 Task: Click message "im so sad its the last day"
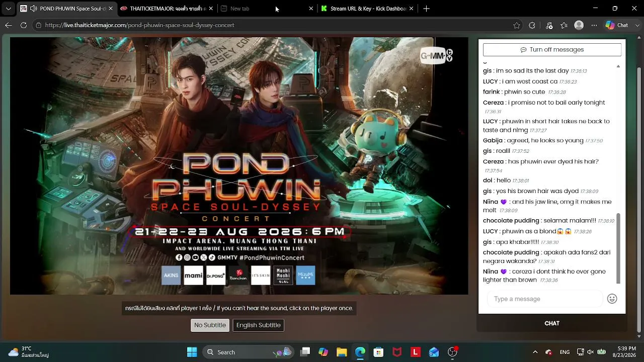532,71
